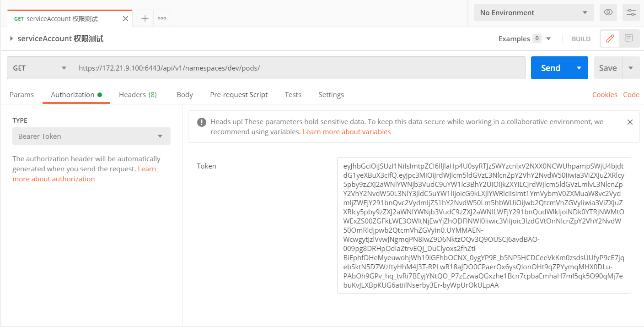Expand the No Environment dropdown
Screen dimensions: 644x327
pyautogui.click(x=533, y=12)
